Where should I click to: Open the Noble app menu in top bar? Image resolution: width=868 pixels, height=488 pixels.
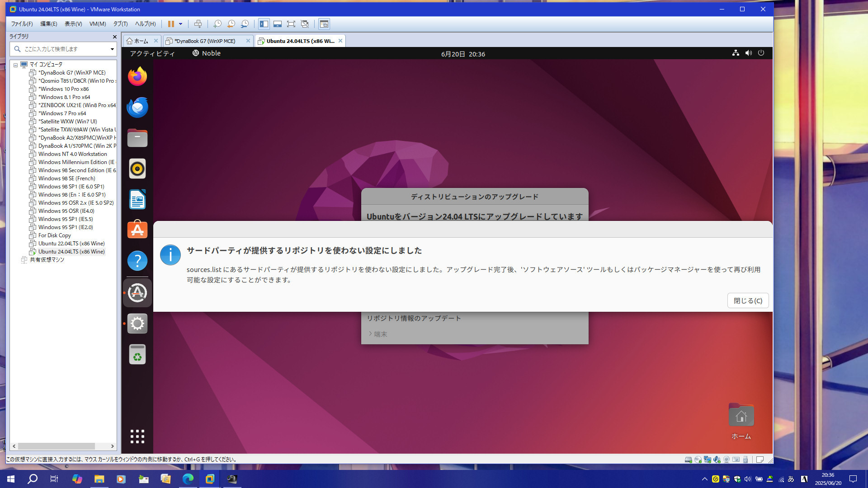coord(207,53)
